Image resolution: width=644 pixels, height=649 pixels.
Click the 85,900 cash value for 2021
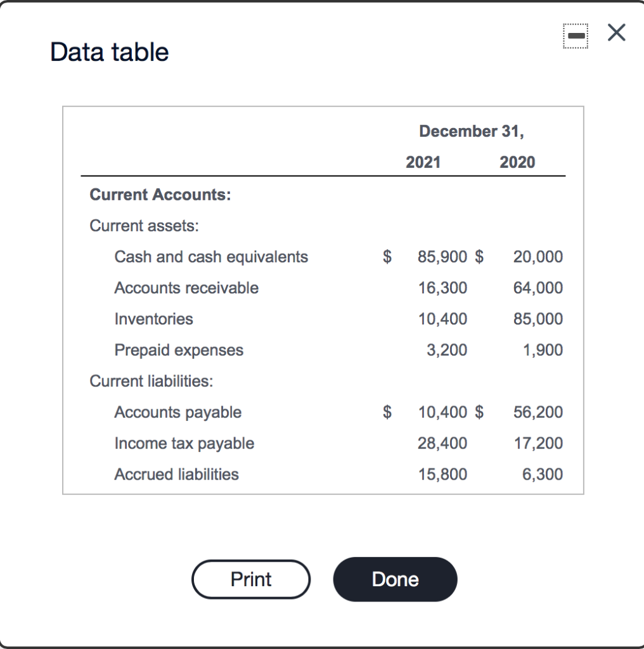coord(442,257)
